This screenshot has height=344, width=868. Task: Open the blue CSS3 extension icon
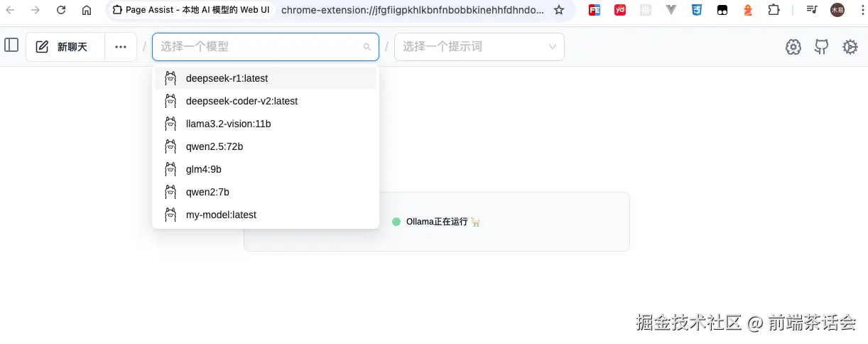coord(697,10)
